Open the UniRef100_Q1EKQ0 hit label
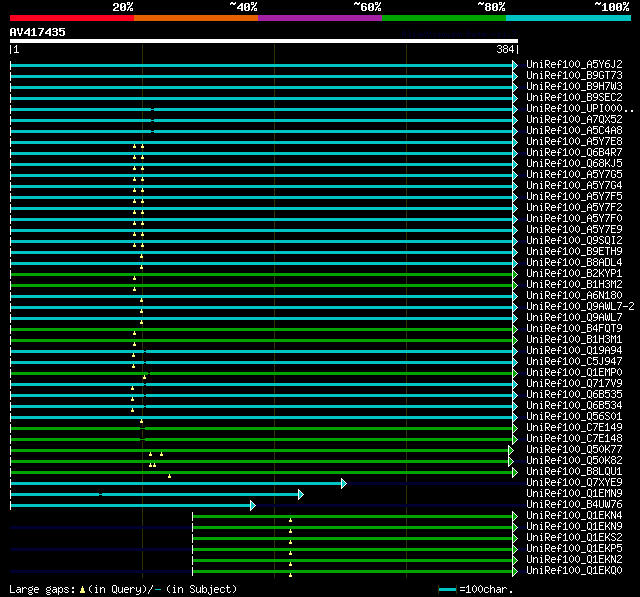This screenshot has width=640, height=597. point(574,570)
